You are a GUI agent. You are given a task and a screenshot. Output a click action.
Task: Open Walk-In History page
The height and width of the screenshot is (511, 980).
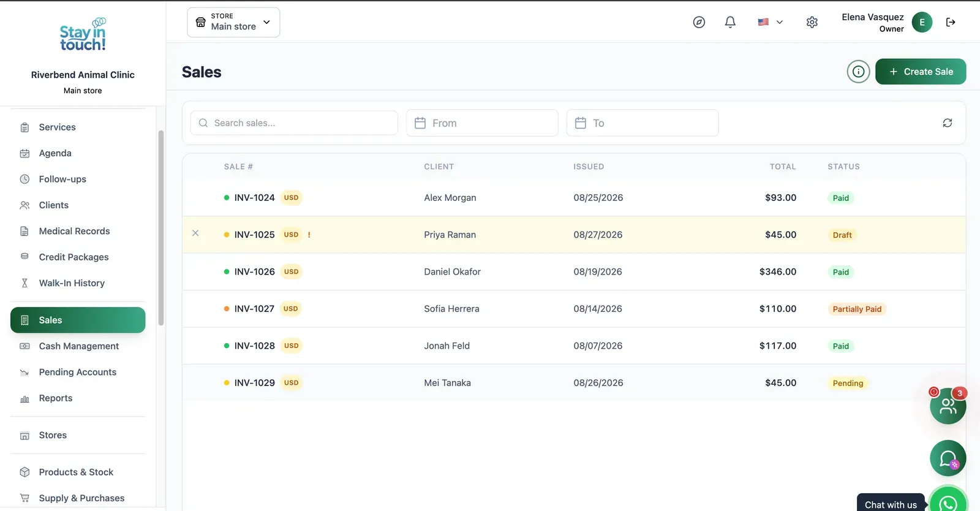pyautogui.click(x=78, y=283)
